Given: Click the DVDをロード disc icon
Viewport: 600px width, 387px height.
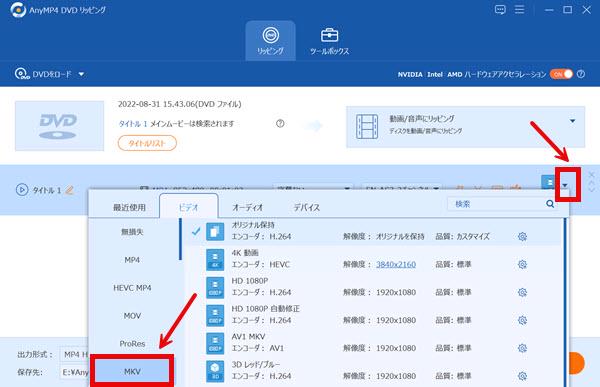Looking at the screenshot, I should [x=22, y=73].
